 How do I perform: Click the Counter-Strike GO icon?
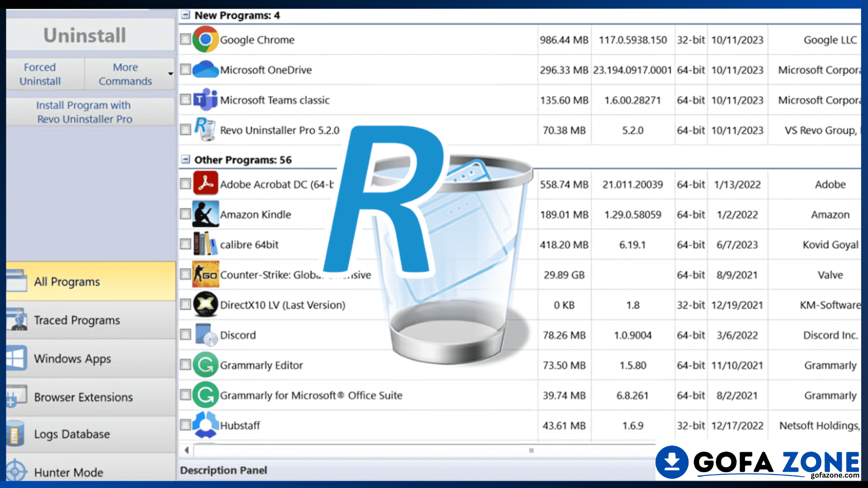tap(205, 274)
